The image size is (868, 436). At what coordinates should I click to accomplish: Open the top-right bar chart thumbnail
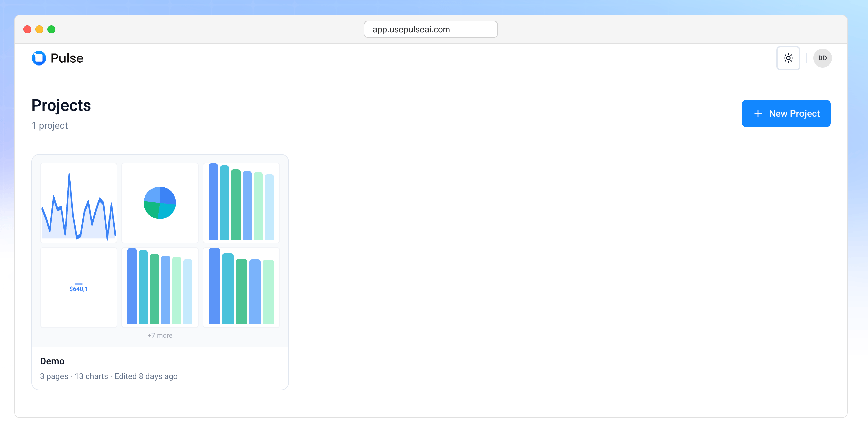click(x=241, y=203)
